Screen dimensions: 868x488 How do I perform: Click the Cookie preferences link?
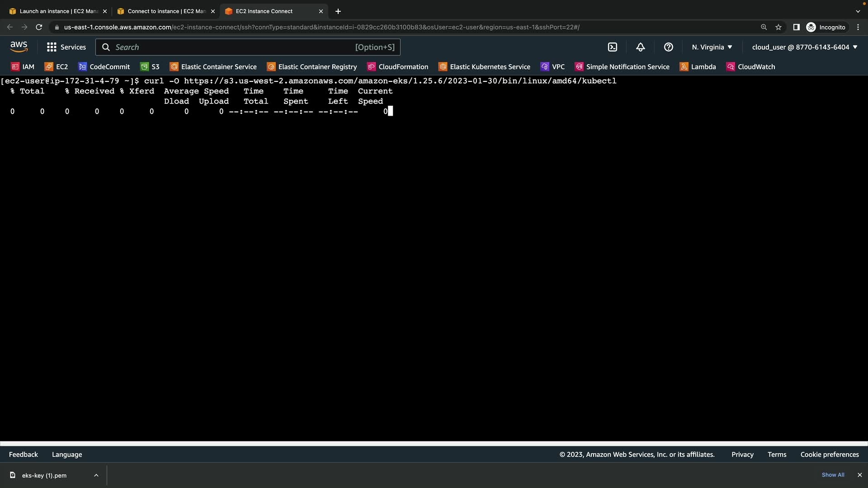[830, 455]
